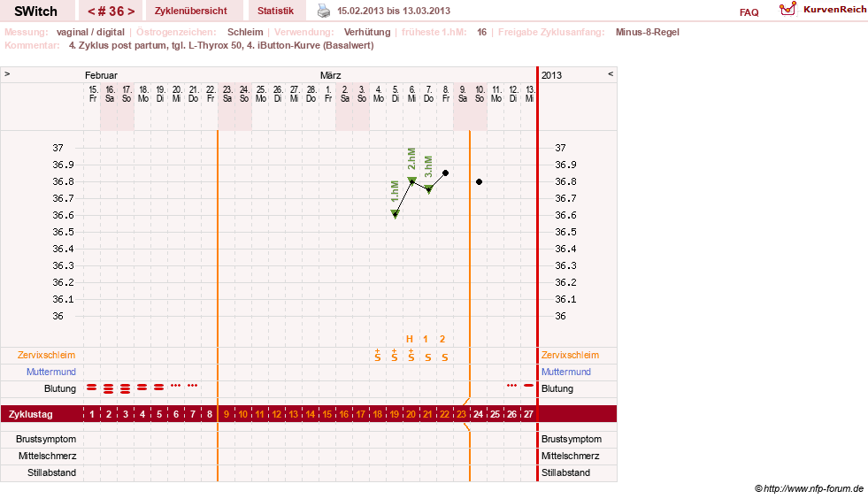Click the bleeding symbol on cycle day 5
This screenshot has width=868, height=499.
[159, 388]
